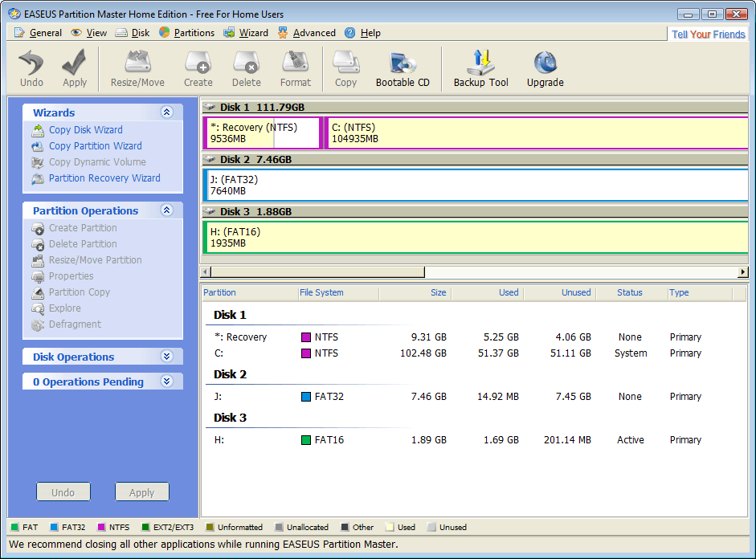Open the Disk menu
This screenshot has width=756, height=559.
(133, 33)
